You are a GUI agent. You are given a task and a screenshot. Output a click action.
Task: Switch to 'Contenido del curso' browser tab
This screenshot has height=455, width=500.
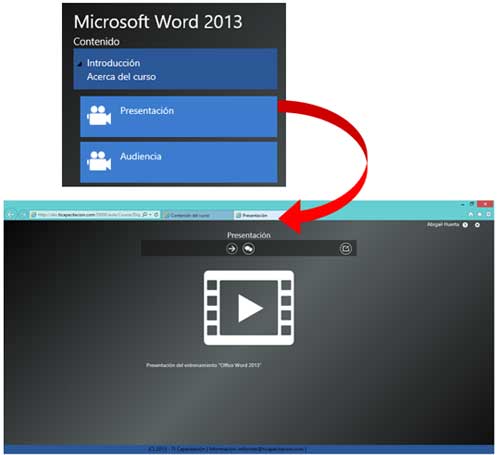coord(197,215)
